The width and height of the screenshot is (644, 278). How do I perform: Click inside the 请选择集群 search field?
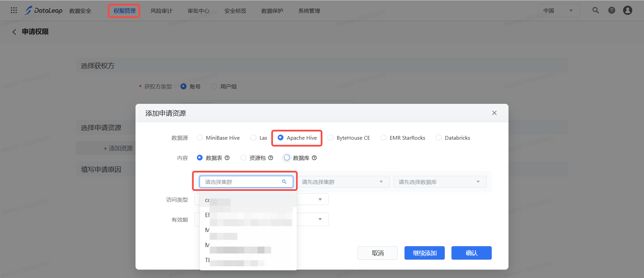coord(242,182)
